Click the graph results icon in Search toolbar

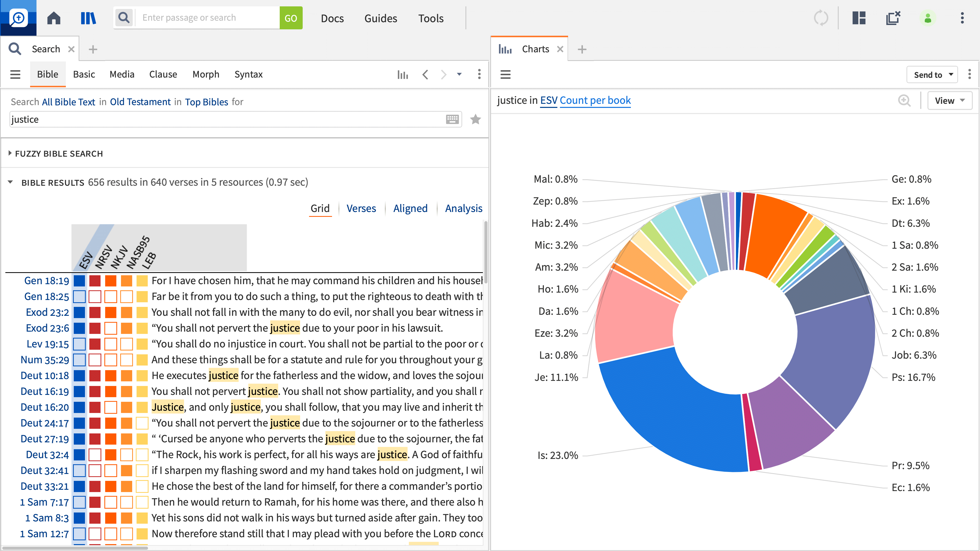point(402,74)
